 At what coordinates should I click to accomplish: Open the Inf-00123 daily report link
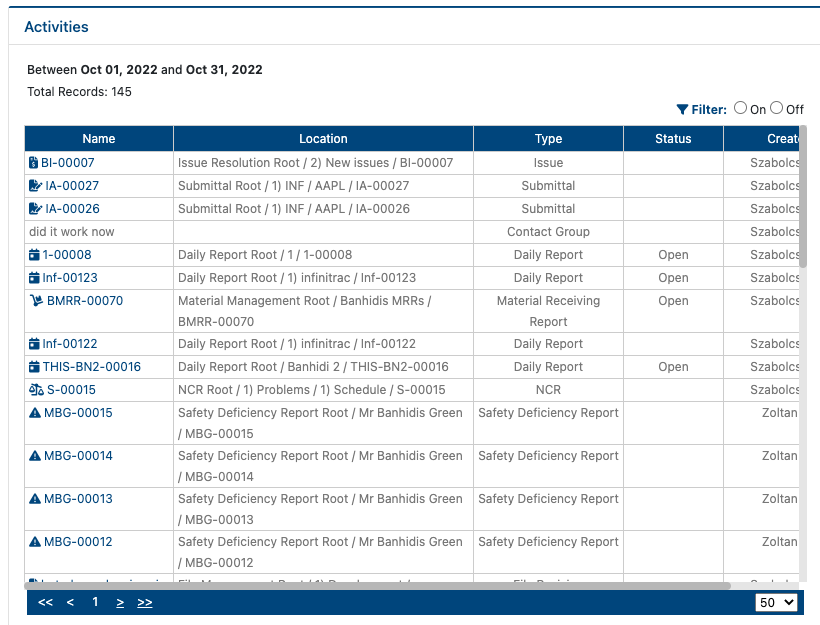[70, 278]
